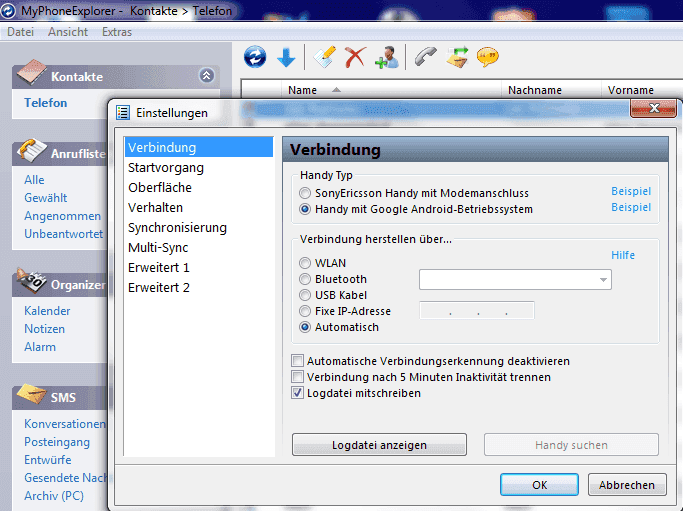Open the Hilfe link
683x511 pixels.
coord(623,255)
